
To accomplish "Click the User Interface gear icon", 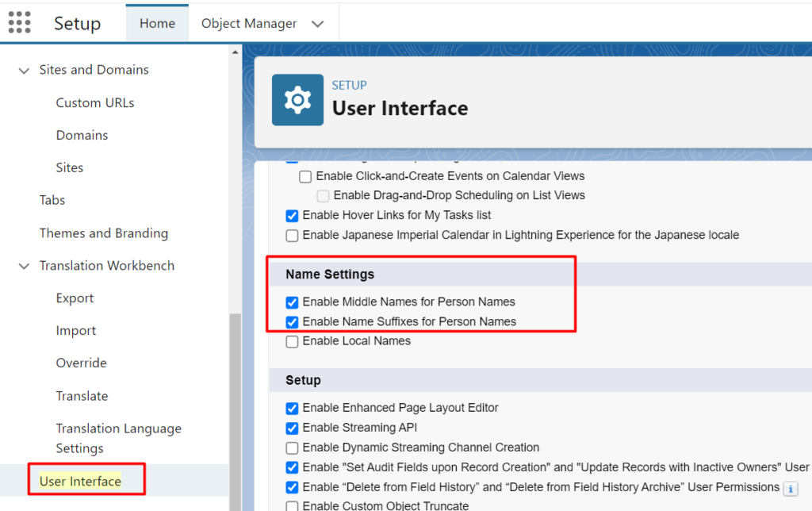I will point(297,100).
